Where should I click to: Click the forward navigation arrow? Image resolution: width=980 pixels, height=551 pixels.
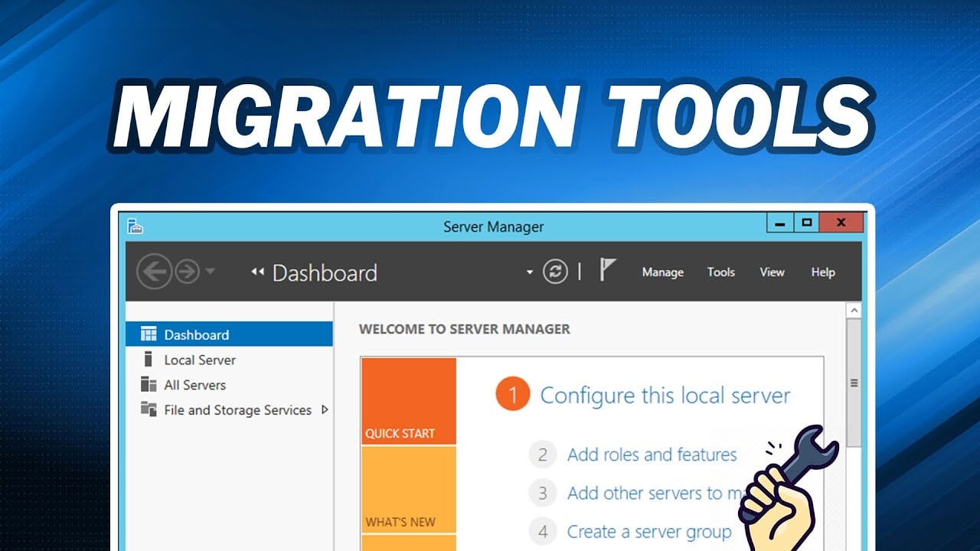[187, 272]
